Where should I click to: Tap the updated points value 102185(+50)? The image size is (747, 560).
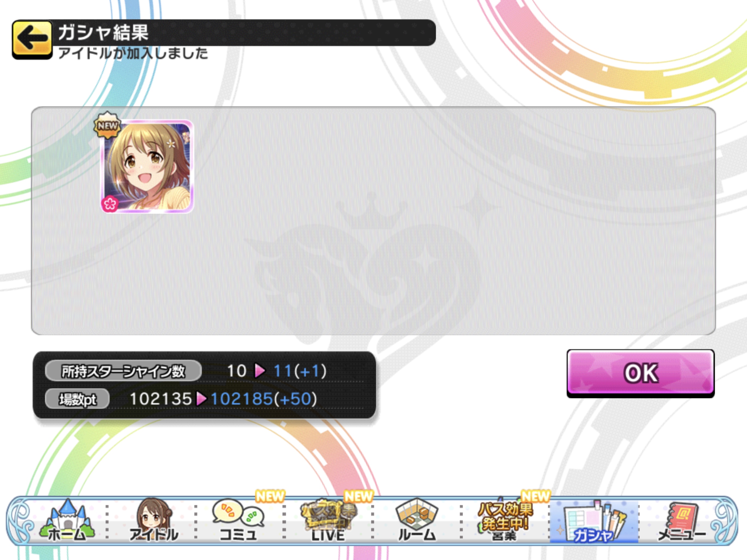pos(264,399)
